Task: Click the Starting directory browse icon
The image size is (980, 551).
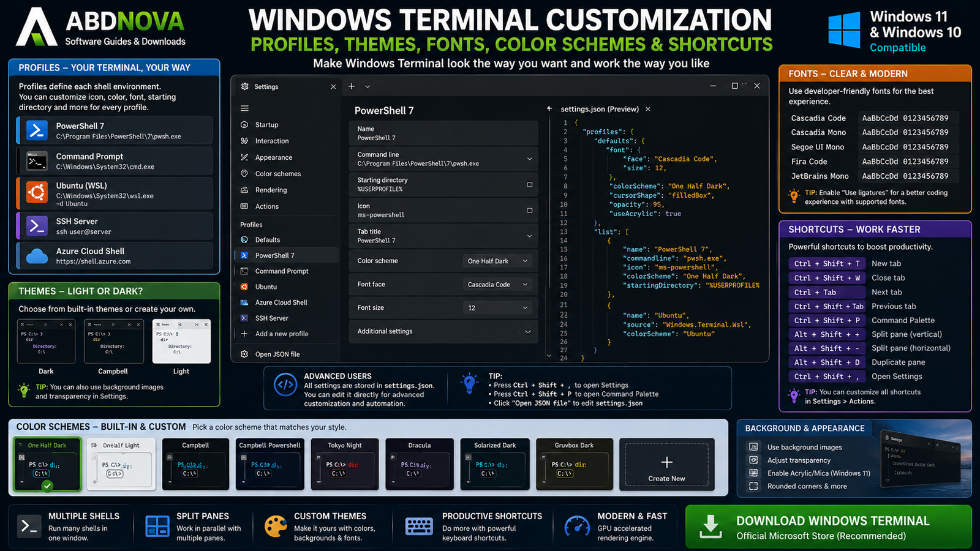Action: [x=529, y=184]
